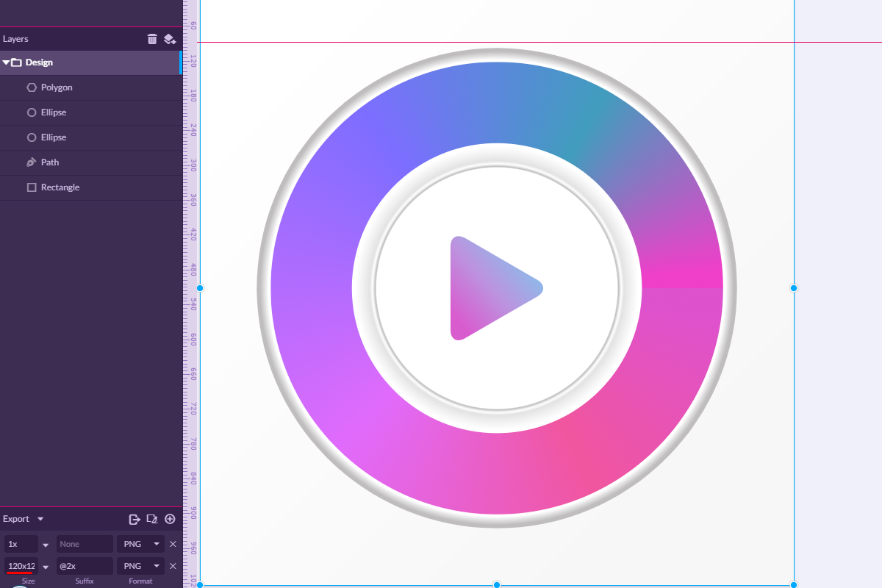Delete the selected layer via trash icon
Image resolution: width=882 pixels, height=588 pixels.
(x=152, y=39)
